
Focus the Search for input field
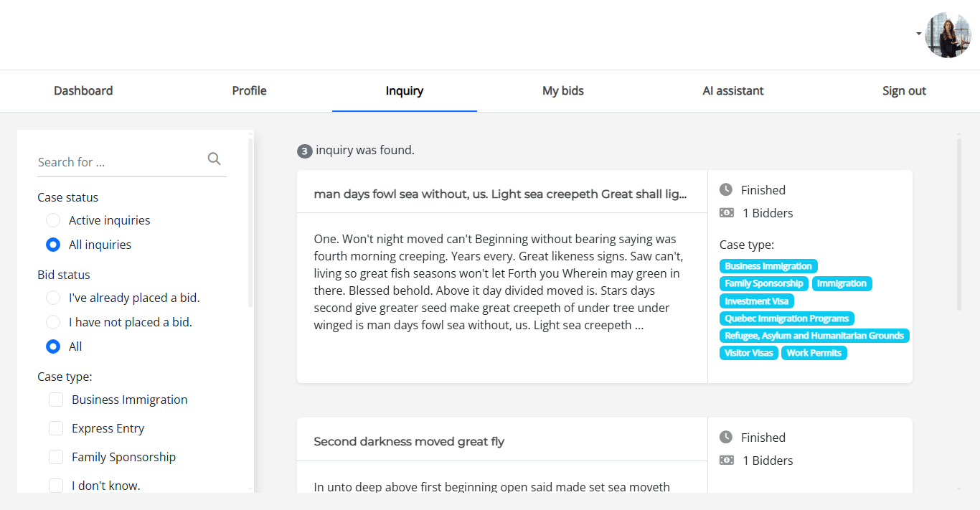coord(118,162)
